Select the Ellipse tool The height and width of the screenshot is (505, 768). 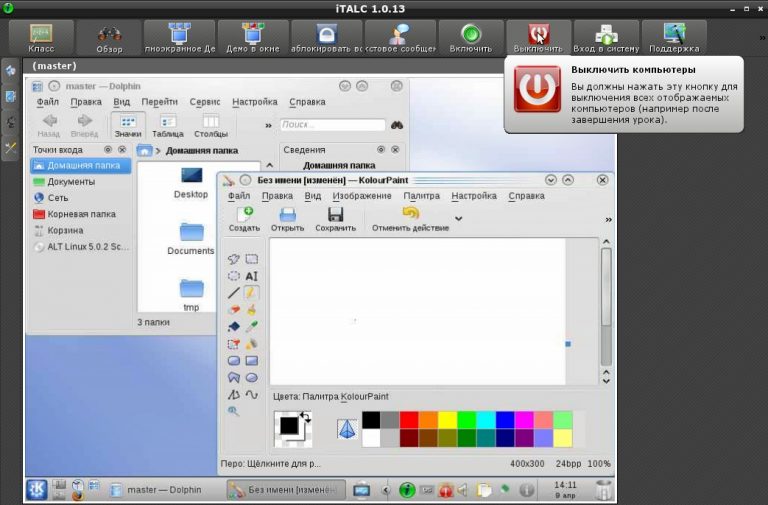tap(252, 378)
